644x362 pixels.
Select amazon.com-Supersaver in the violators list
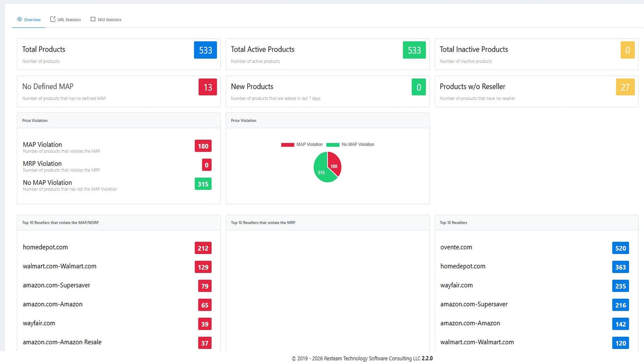pos(56,285)
